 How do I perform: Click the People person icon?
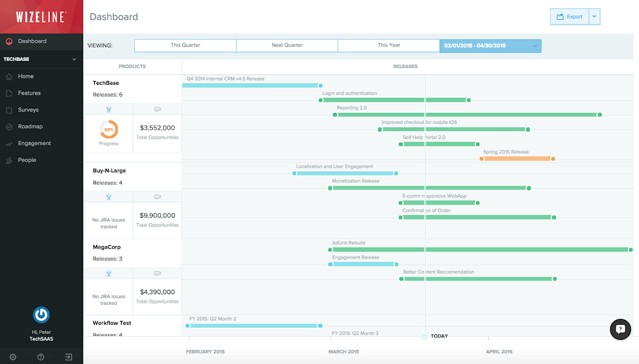9,160
